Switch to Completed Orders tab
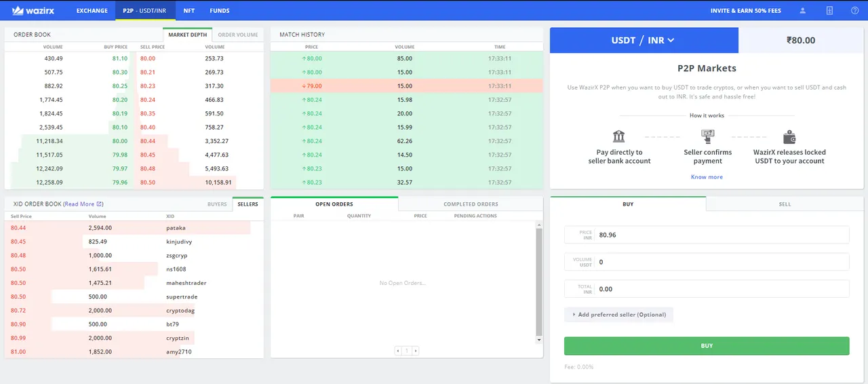This screenshot has height=384, width=868. [x=471, y=204]
